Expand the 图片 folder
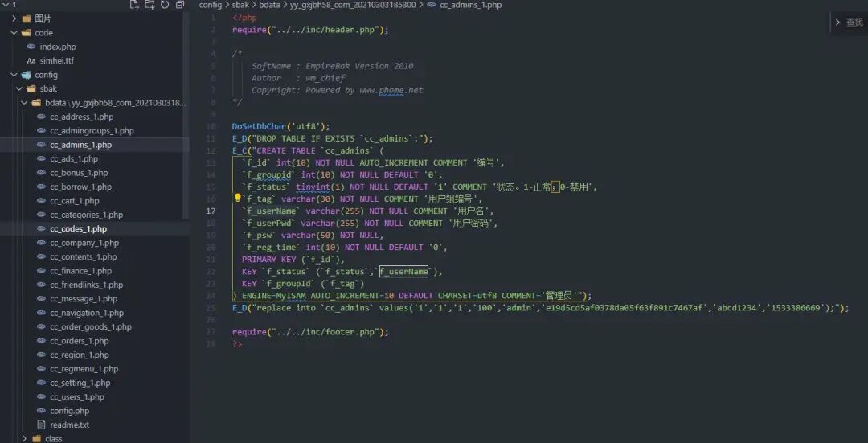The width and height of the screenshot is (868, 443). click(14, 18)
